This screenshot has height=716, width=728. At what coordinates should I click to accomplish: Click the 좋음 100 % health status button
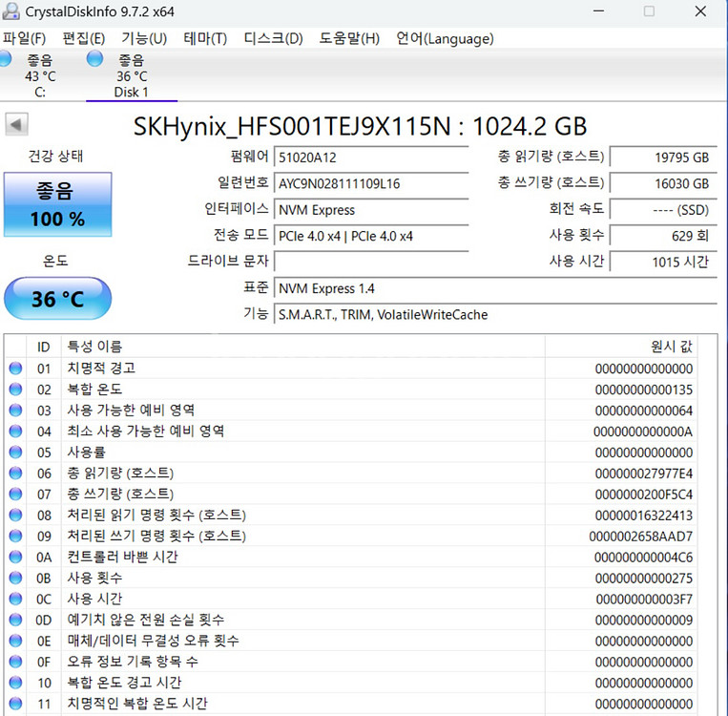pos(57,204)
